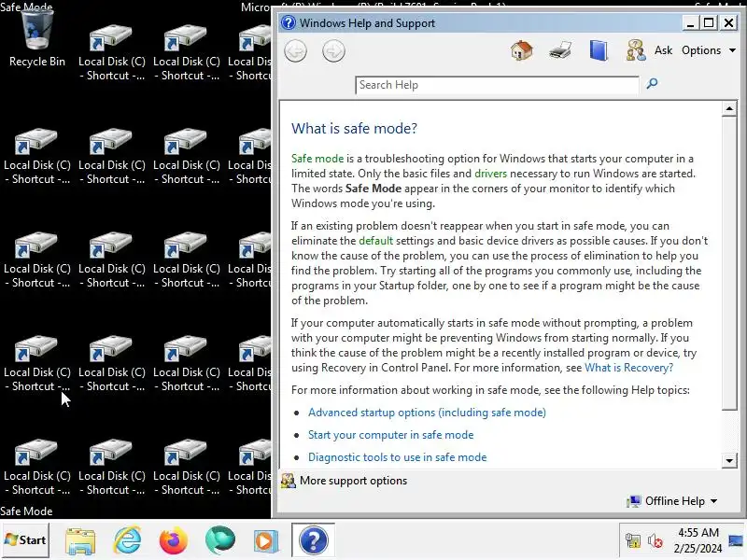Open the drivers glossary link
Viewport: 747px width, 560px height.
[x=491, y=174]
